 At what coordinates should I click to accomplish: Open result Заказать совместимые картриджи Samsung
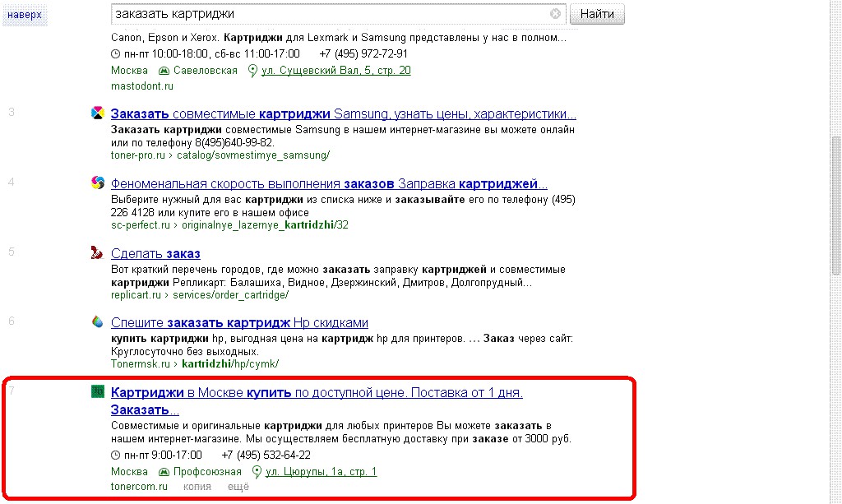(343, 113)
